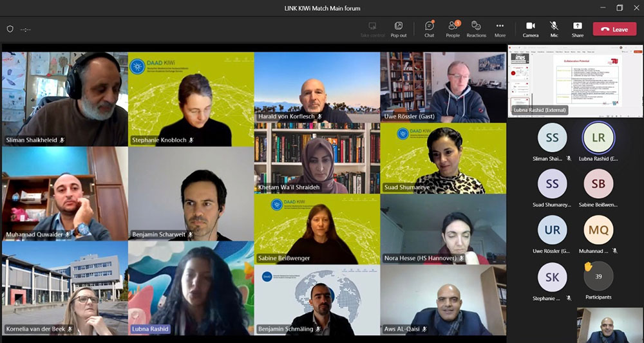
Task: Click the Share screen icon
Action: (577, 28)
